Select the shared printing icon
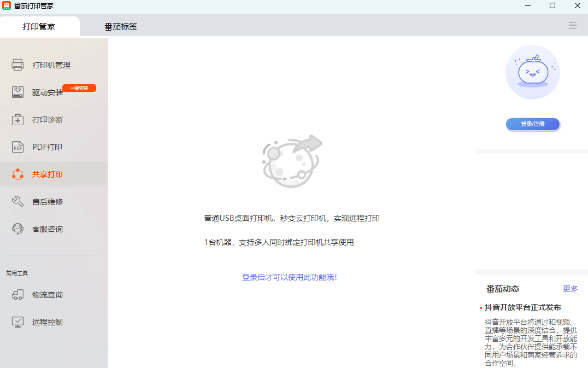Screen dimensions: 588x368 (17, 174)
